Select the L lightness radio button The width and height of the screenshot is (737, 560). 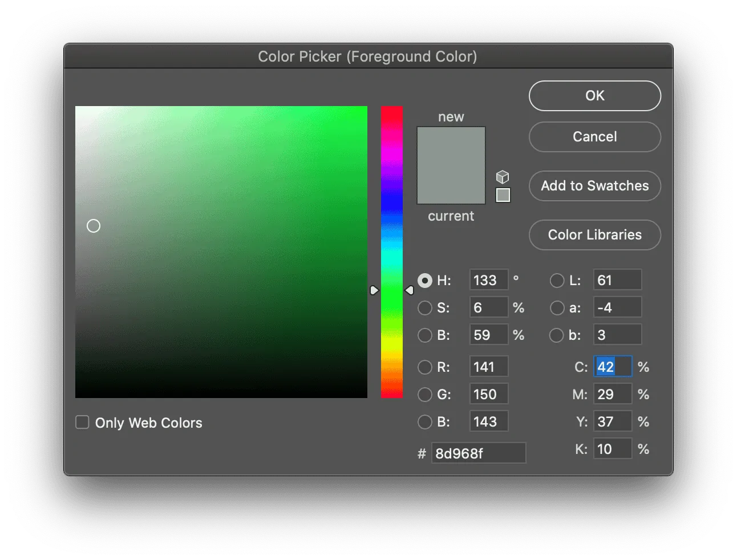(557, 280)
